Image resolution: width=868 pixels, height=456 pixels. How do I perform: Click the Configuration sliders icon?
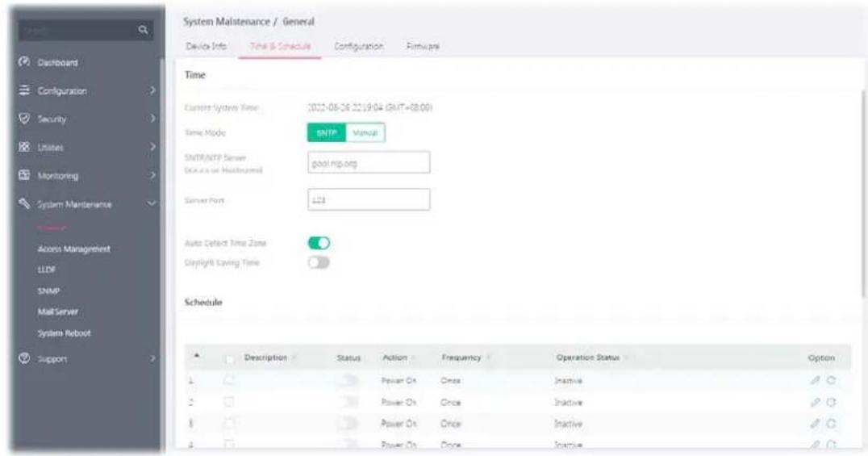[24, 90]
